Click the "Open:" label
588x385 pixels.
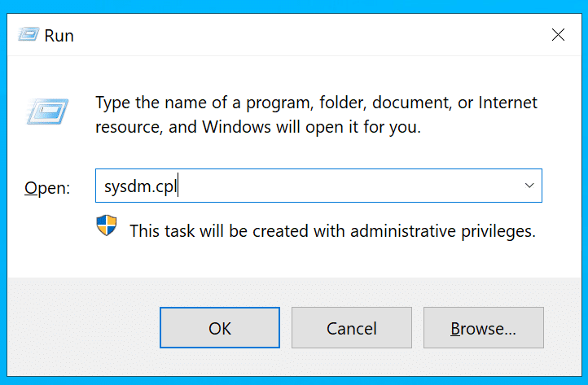coord(47,188)
